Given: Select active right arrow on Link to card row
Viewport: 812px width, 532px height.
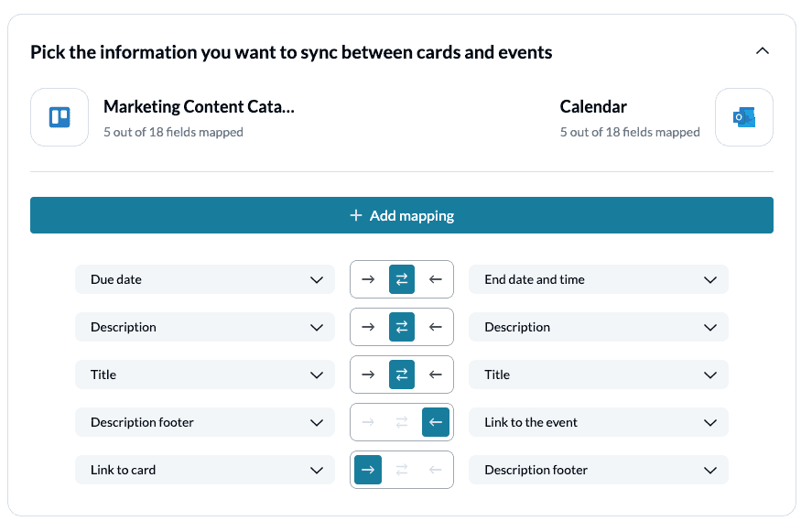Looking at the screenshot, I should pyautogui.click(x=368, y=470).
